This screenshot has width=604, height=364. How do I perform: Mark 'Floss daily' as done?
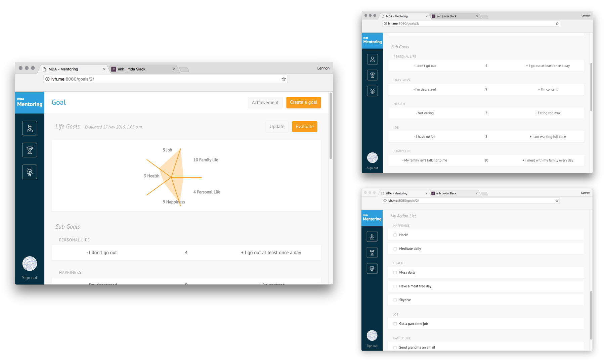click(x=395, y=273)
